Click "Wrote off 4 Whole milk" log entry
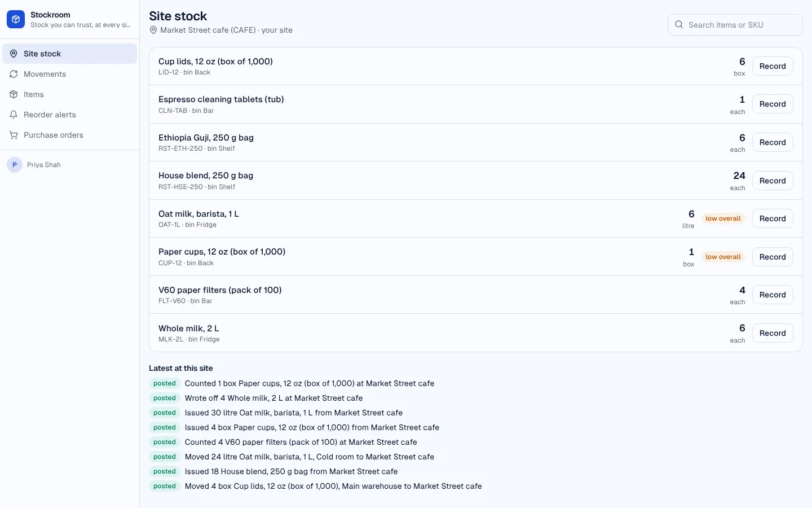Viewport: 812px width, 508px height. point(273,398)
